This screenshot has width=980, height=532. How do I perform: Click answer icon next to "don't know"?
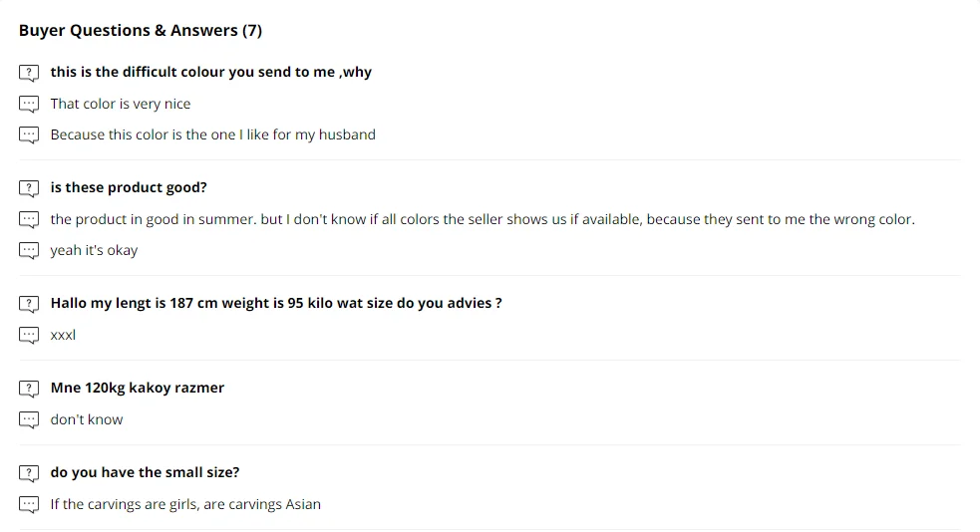tap(29, 419)
